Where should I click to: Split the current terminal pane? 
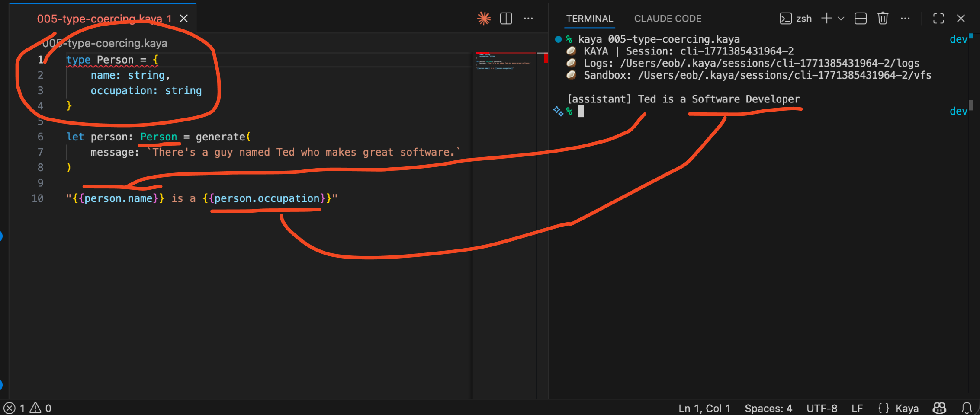(860, 18)
